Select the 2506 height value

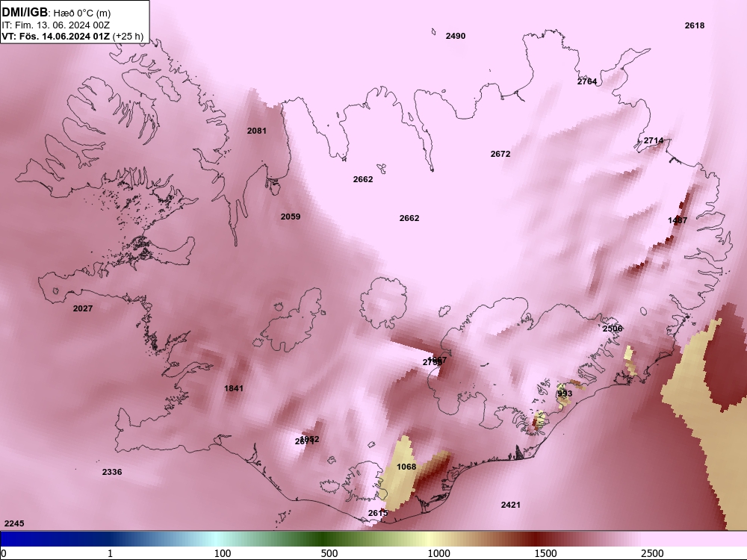(x=613, y=329)
